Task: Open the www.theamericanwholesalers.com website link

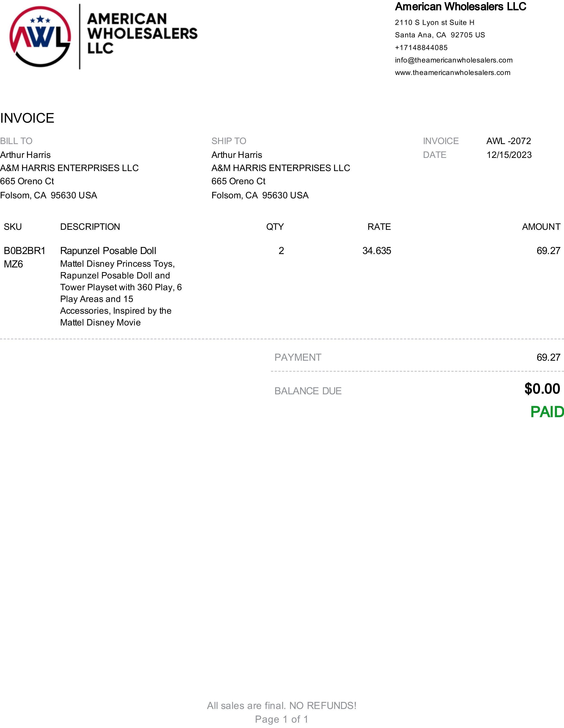Action: (x=453, y=73)
